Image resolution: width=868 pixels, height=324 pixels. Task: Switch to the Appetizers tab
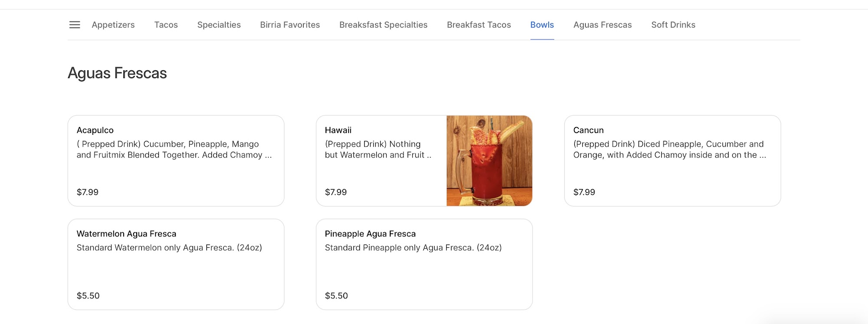(113, 25)
